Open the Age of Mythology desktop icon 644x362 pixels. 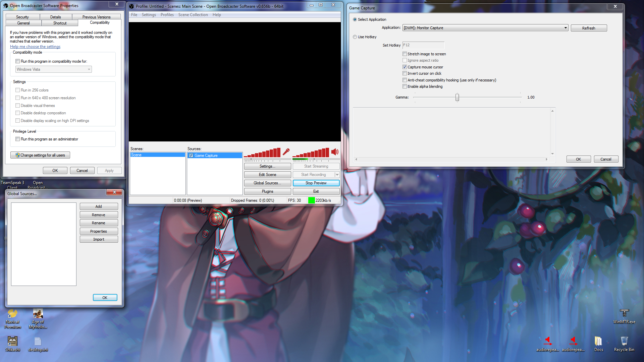pyautogui.click(x=38, y=319)
